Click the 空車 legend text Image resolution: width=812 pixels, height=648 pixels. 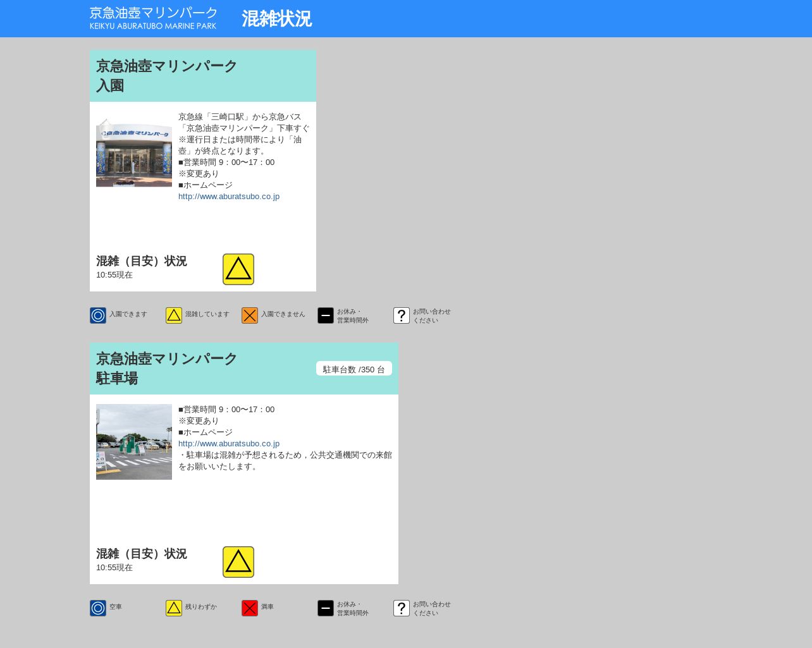[116, 607]
